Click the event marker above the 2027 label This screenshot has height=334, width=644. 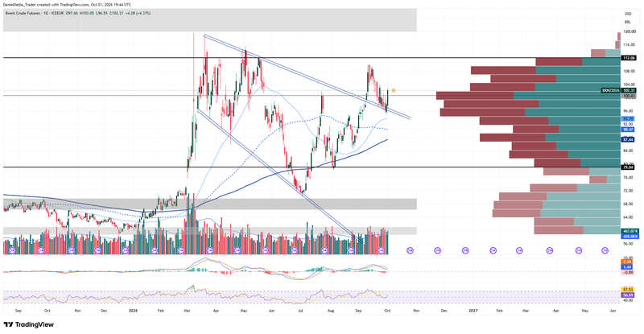pos(465,250)
